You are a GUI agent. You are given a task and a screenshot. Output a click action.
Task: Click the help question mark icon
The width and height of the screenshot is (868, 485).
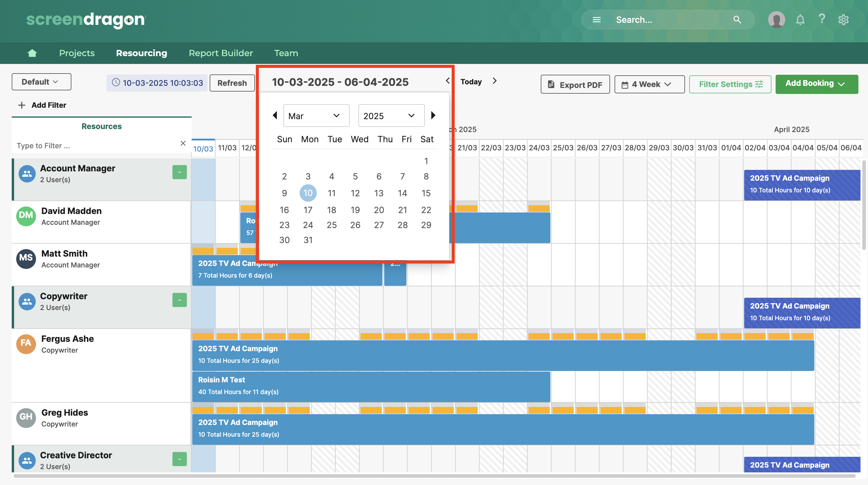point(822,19)
